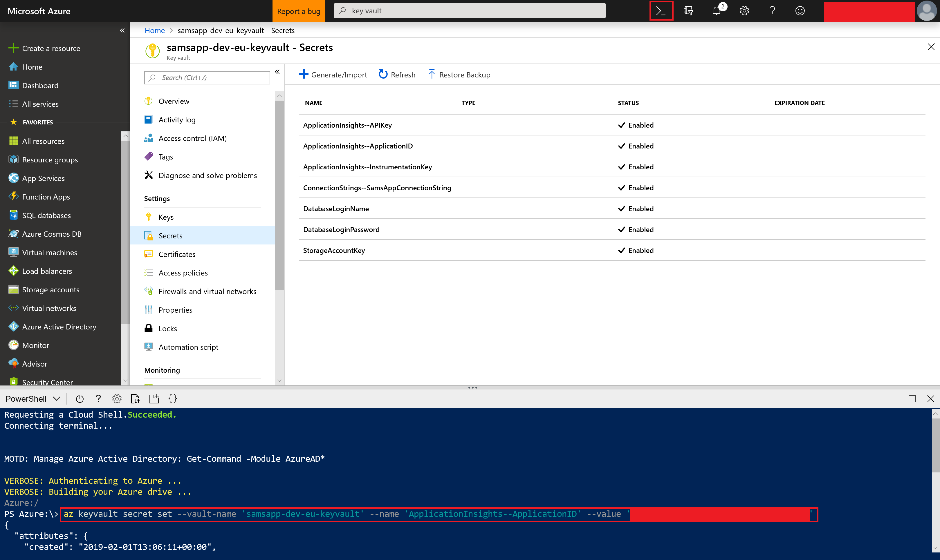Open the Cloud Shell terminal icon

click(x=661, y=11)
